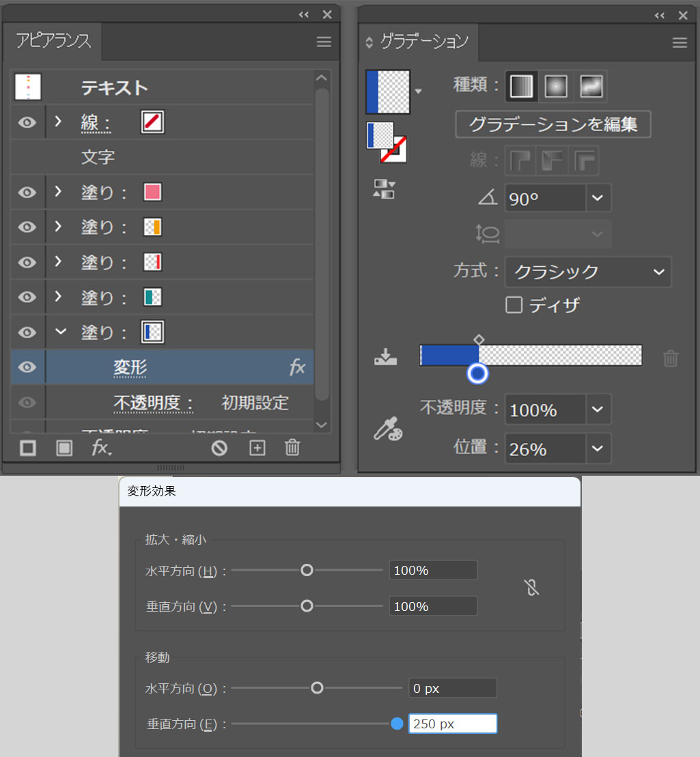Enable the ディザ checkbox
Image resolution: width=700 pixels, height=757 pixels.
pyautogui.click(x=514, y=304)
